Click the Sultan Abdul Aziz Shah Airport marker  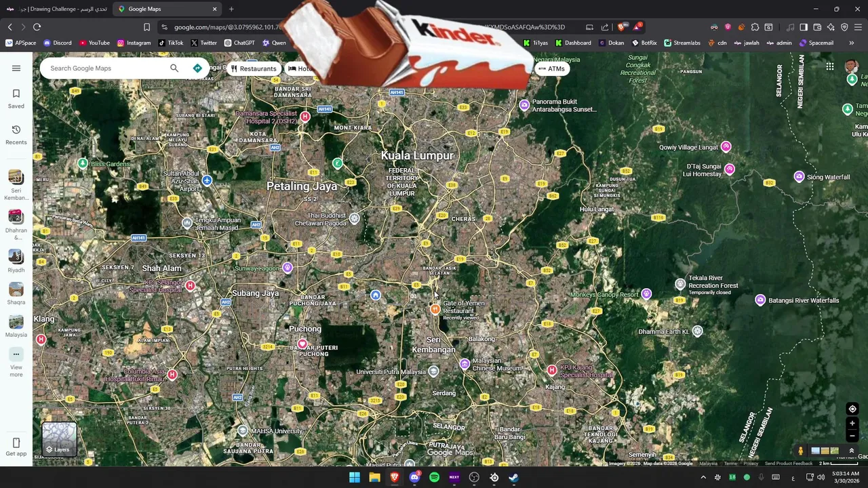tap(207, 180)
